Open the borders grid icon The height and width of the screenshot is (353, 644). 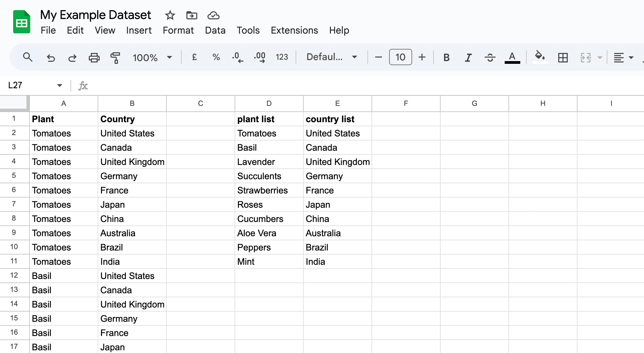click(563, 57)
